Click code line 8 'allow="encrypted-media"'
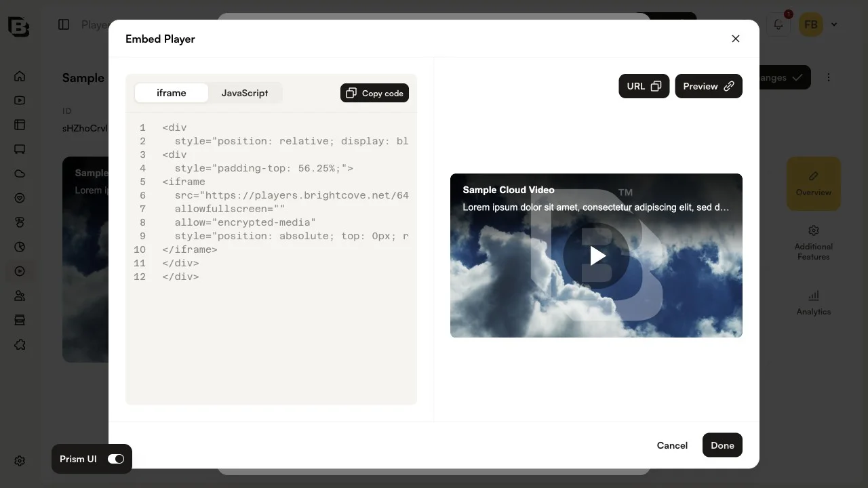 click(x=245, y=222)
